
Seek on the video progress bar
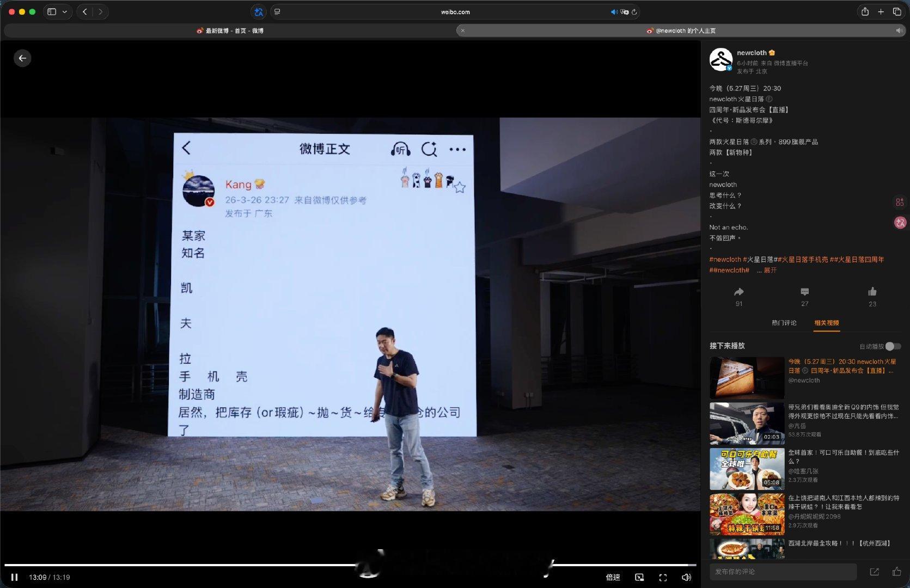(x=350, y=565)
